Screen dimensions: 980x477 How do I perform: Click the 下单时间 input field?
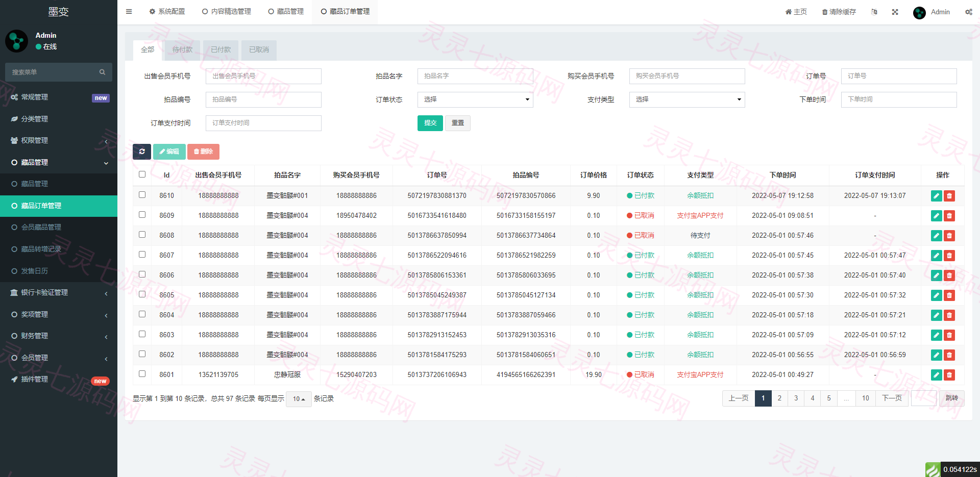(x=899, y=99)
